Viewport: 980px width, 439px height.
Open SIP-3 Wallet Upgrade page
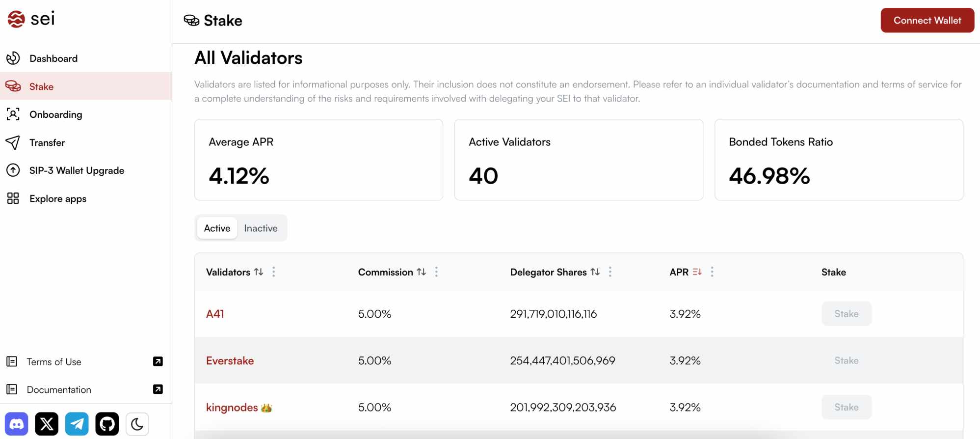(x=86, y=170)
